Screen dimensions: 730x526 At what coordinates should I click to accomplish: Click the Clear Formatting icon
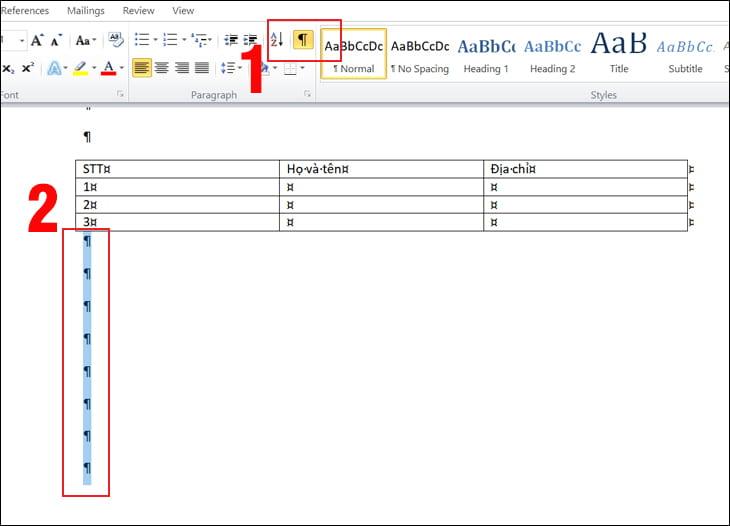pos(115,41)
